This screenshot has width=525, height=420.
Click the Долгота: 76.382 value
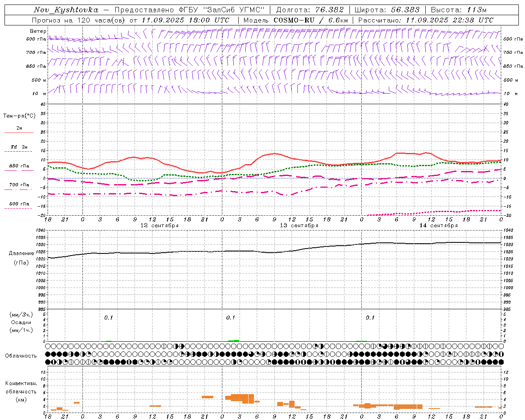point(310,10)
